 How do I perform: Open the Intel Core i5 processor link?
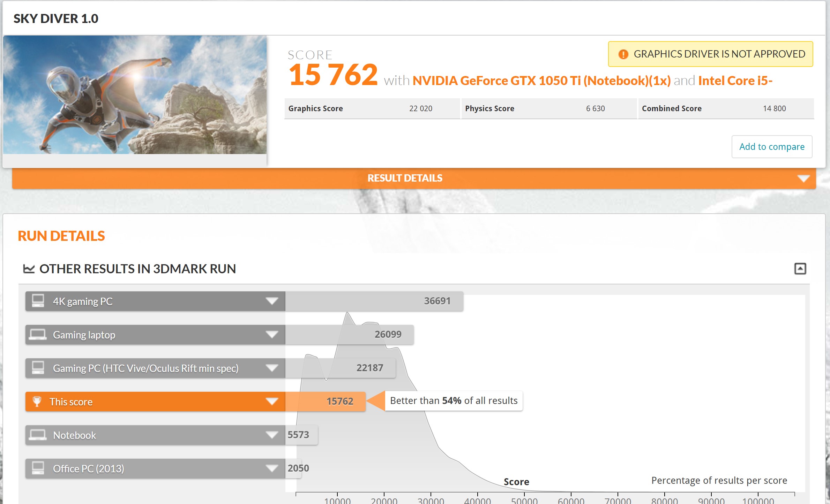tap(735, 81)
